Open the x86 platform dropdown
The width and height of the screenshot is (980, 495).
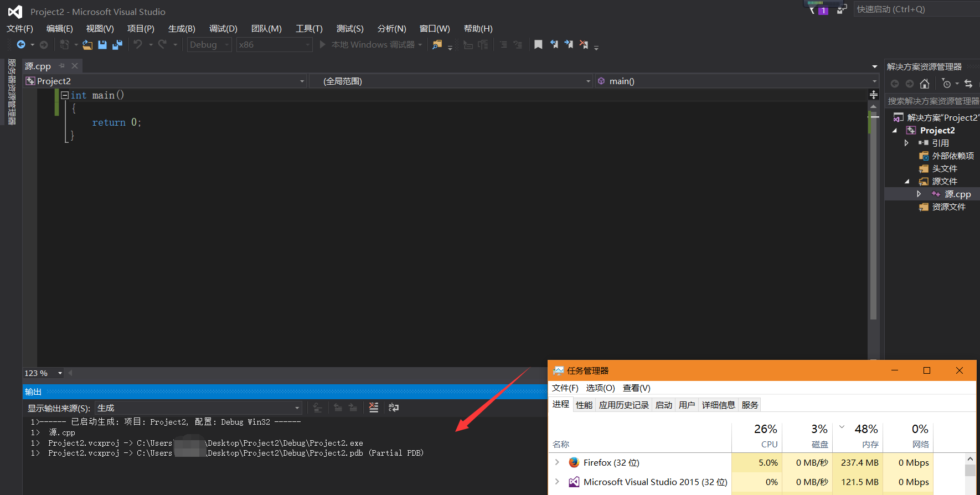click(274, 45)
